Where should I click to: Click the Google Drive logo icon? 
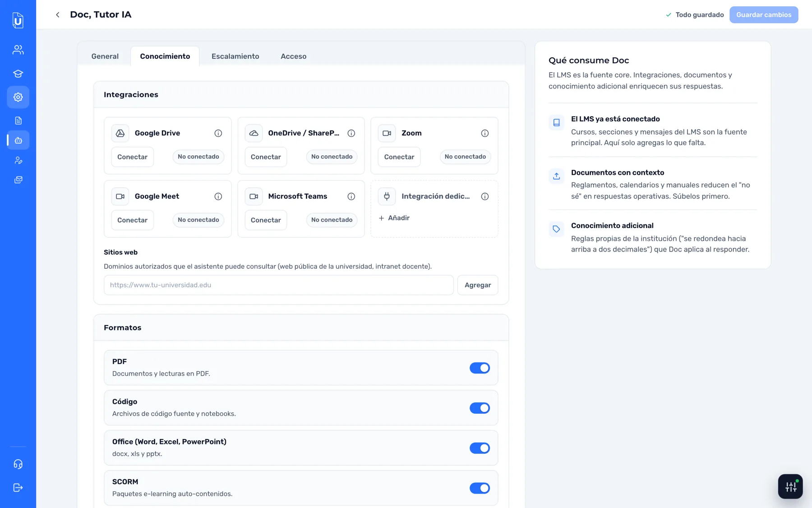[120, 133]
